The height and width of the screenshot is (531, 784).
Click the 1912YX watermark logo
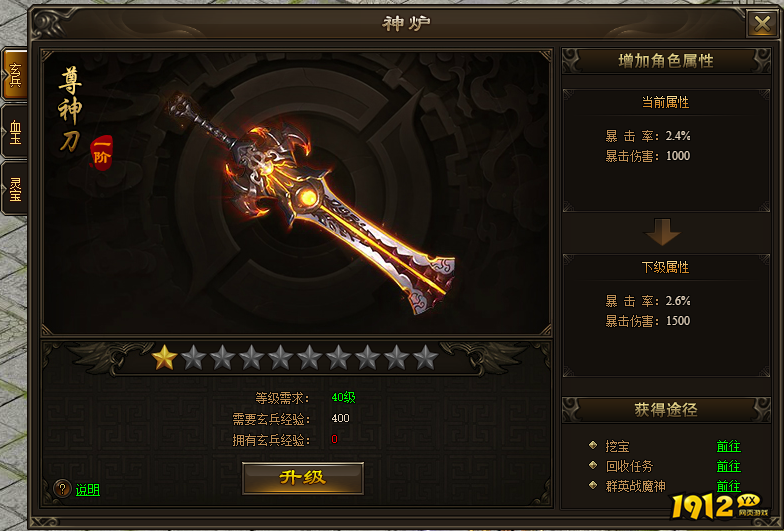pos(719,506)
